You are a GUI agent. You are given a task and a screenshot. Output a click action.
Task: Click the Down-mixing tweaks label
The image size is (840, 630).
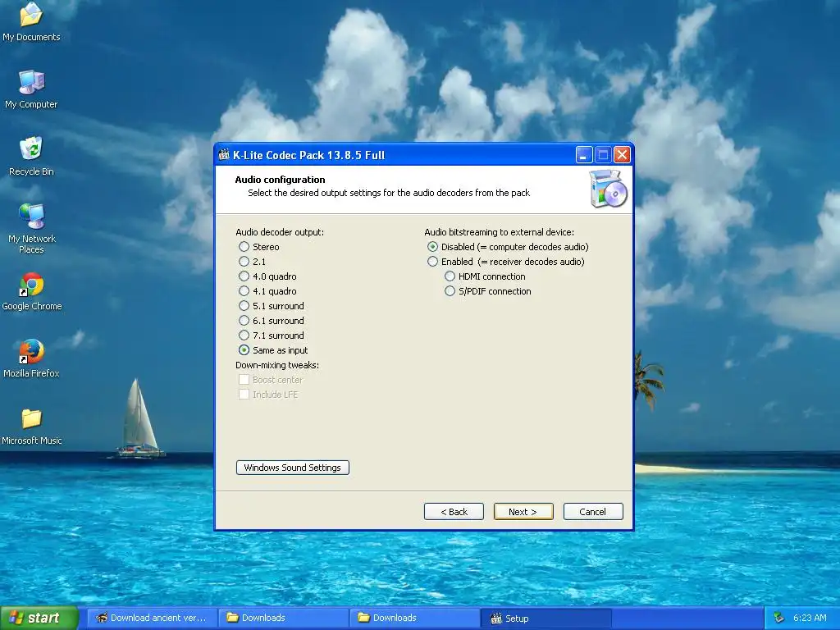[277, 365]
